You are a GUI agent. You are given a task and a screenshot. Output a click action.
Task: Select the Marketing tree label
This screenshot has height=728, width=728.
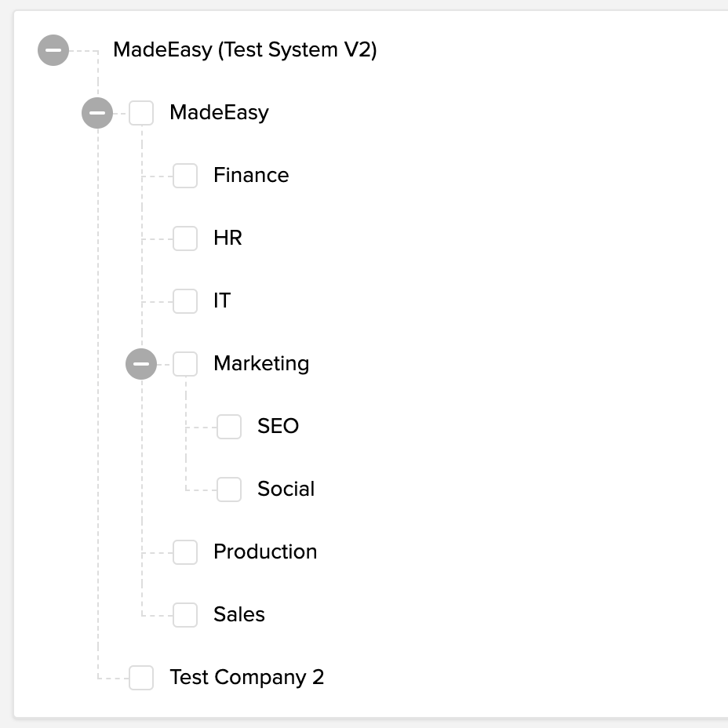pos(261,363)
